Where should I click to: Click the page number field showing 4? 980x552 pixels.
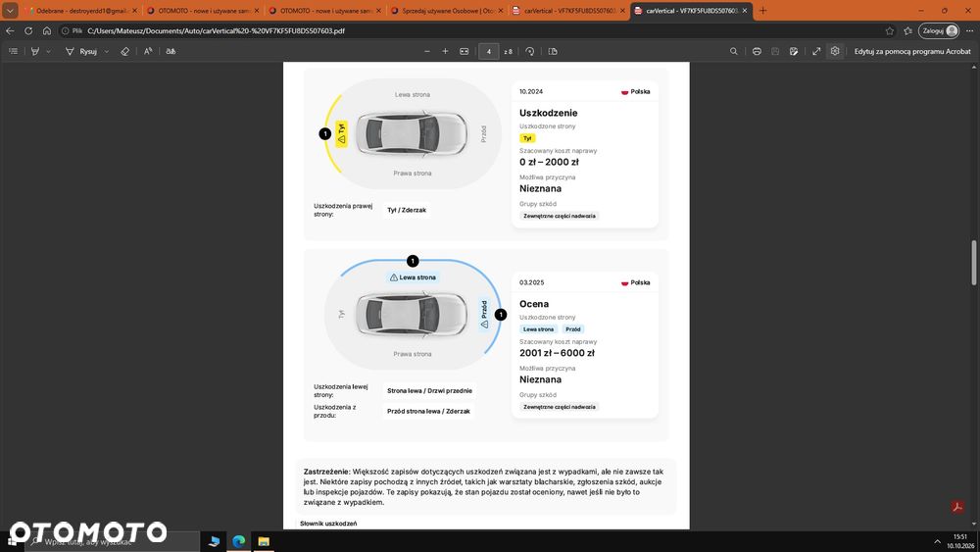click(488, 51)
